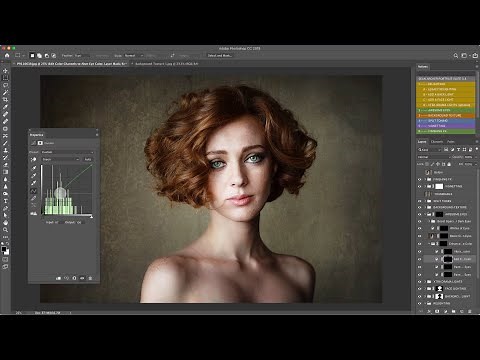
Task: Select the Eyedropper tool in left toolbar
Action: [x=5, y=107]
